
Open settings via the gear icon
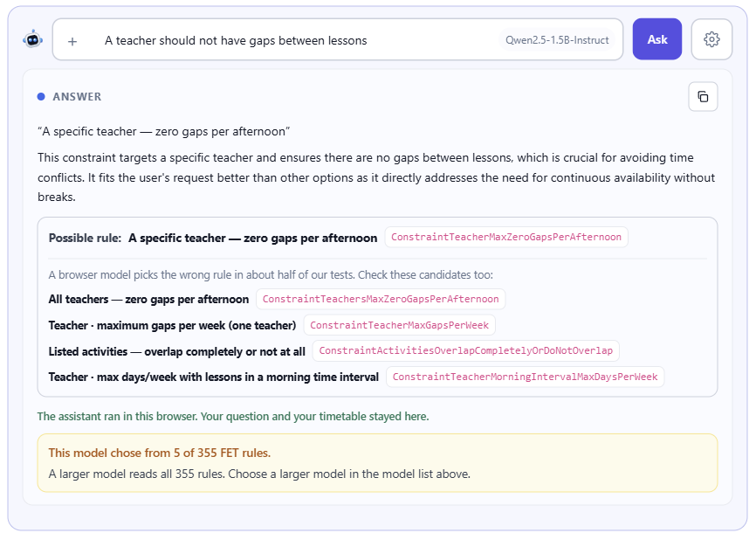tap(711, 39)
